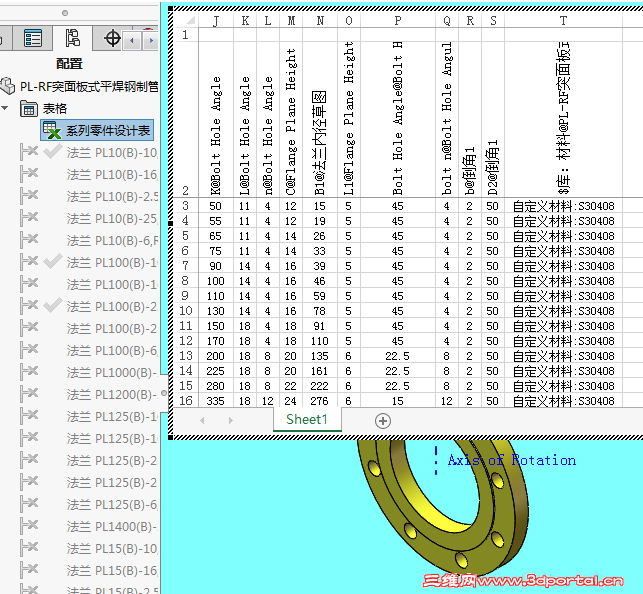Switch to the ConfigurationManager tab icon
This screenshot has width=643, height=594.
tap(72, 39)
